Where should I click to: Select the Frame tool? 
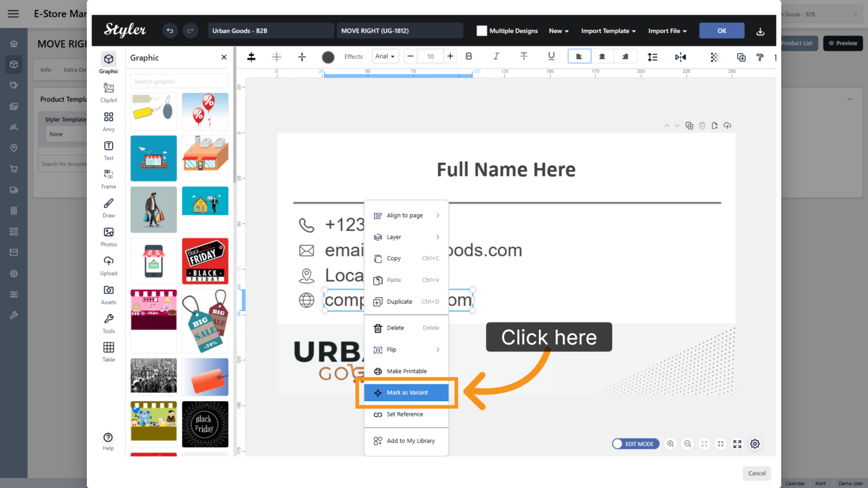pyautogui.click(x=109, y=179)
